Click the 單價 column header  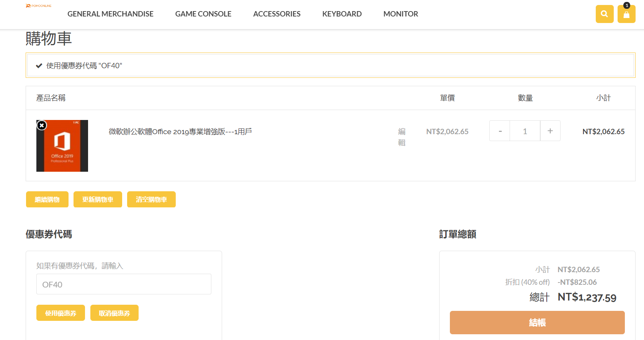(447, 98)
